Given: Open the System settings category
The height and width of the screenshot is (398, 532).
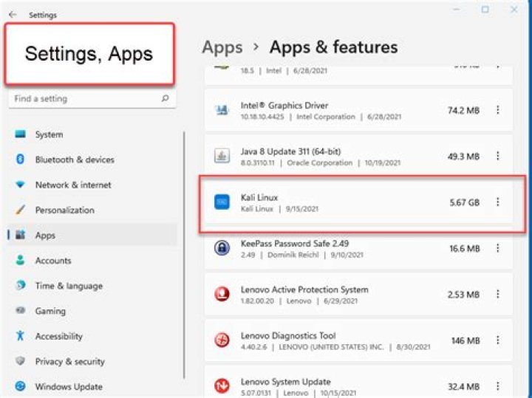Looking at the screenshot, I should tap(92, 134).
